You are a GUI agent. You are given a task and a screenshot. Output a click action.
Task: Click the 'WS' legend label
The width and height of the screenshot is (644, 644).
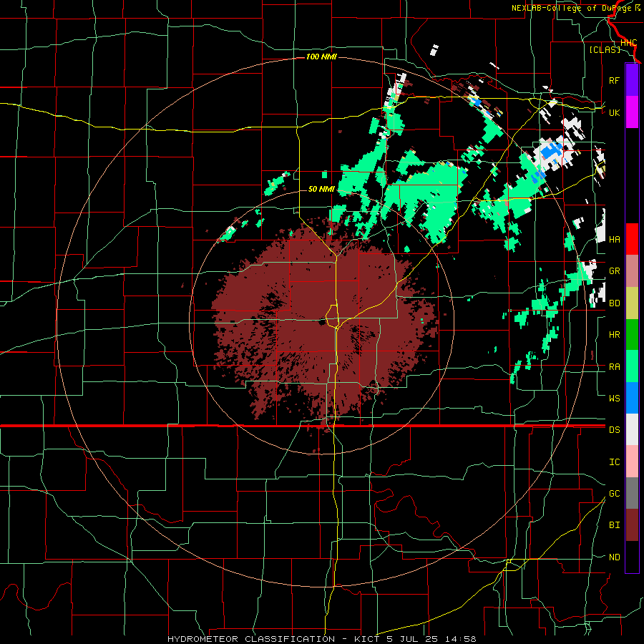coord(614,399)
